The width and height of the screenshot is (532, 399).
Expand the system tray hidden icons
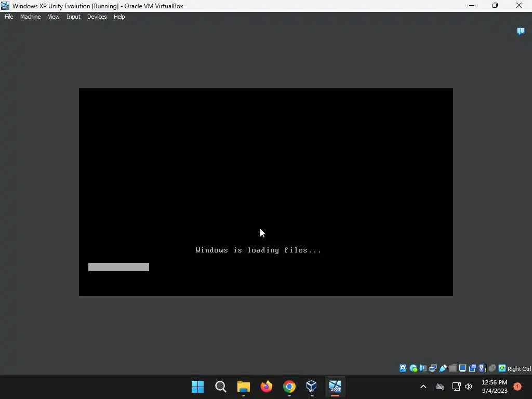click(x=423, y=387)
